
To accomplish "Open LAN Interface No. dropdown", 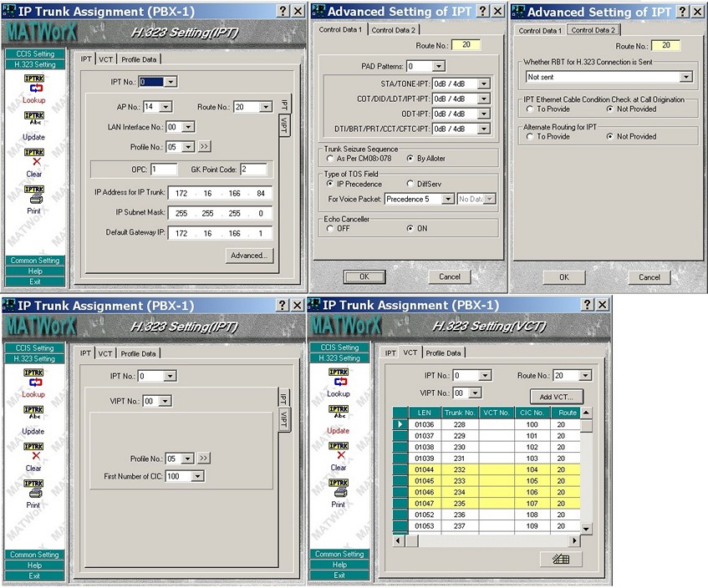I will coord(188,127).
